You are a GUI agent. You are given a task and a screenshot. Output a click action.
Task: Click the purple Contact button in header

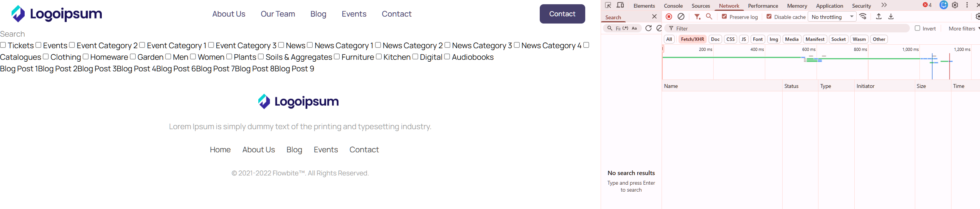(x=562, y=14)
